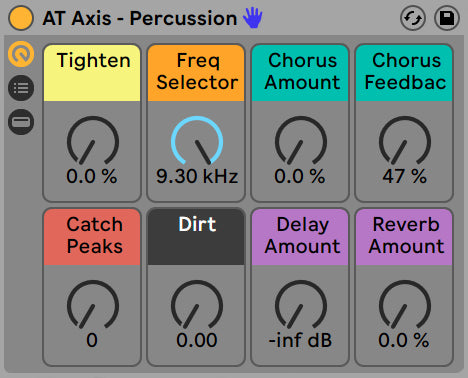Click the -inf dB value field
468x378 pixels.
coord(300,340)
